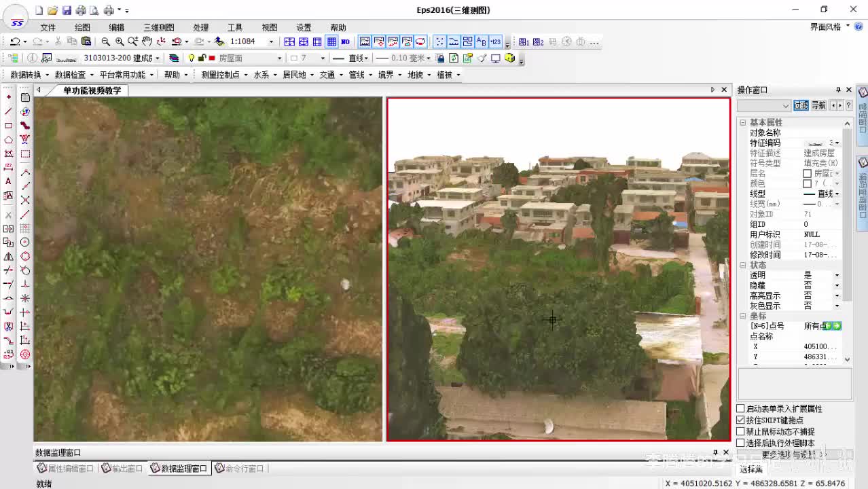
Task: Collapse the 基本属性 section
Action: [x=743, y=123]
